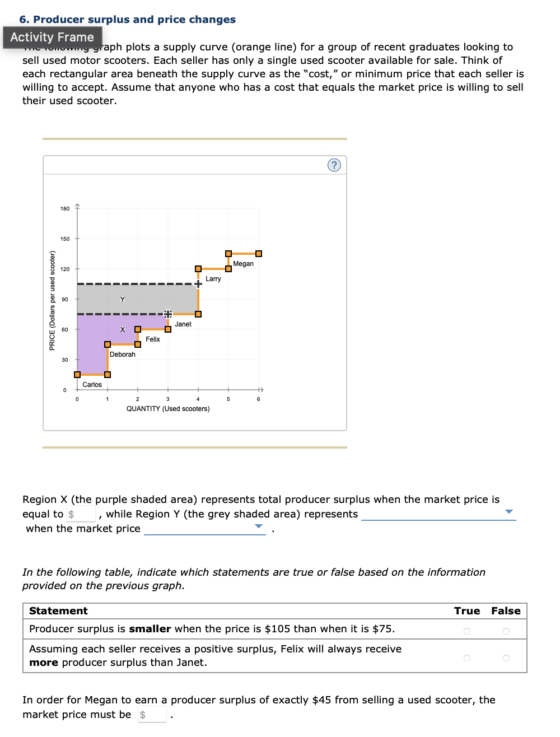Select Felix's point marker on the supply curve
Viewport: 560px width, 737px height.
[138, 329]
